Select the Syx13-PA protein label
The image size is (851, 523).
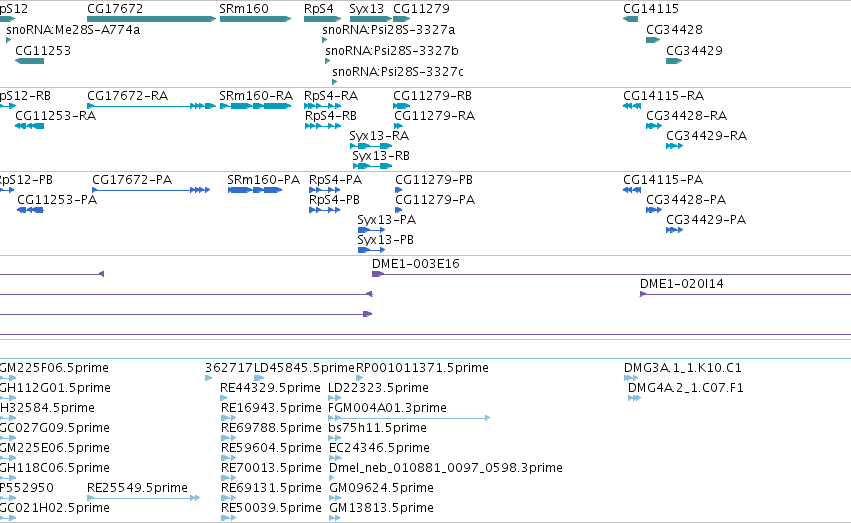pos(386,220)
